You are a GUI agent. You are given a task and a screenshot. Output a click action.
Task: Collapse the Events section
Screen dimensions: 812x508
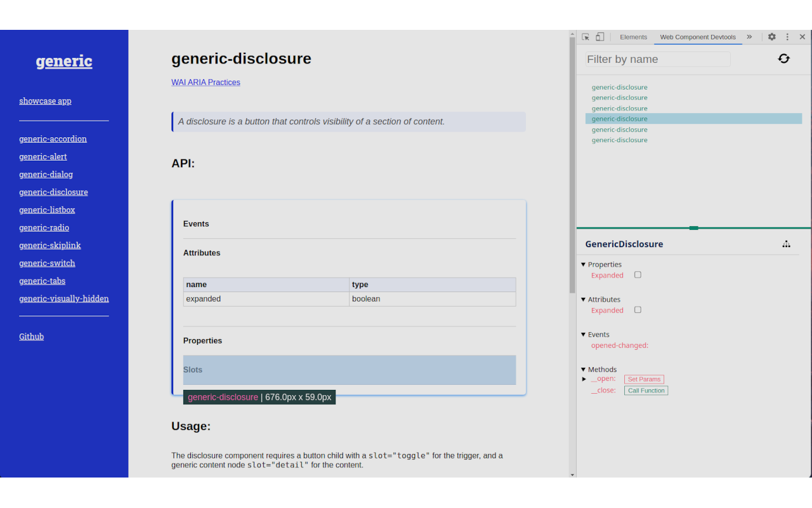(x=584, y=334)
